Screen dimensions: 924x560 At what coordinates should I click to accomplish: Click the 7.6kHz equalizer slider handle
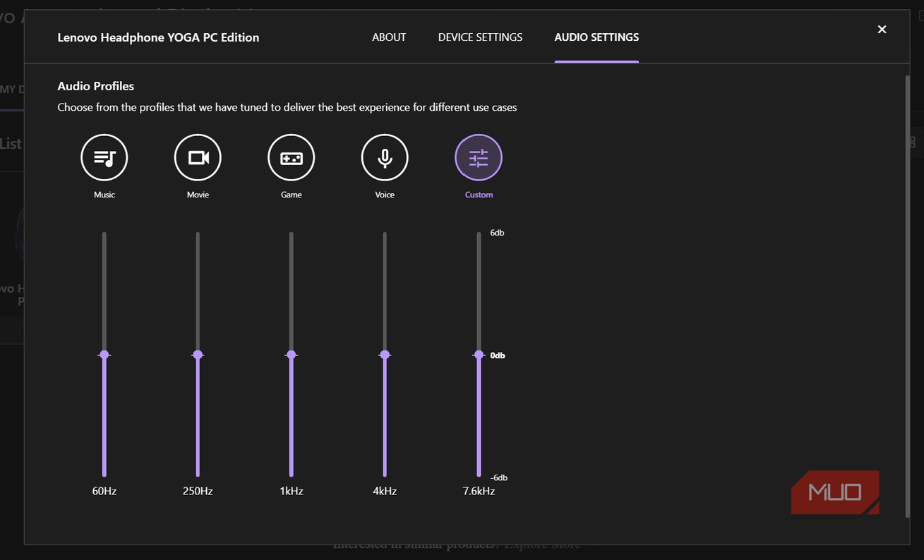[479, 355]
